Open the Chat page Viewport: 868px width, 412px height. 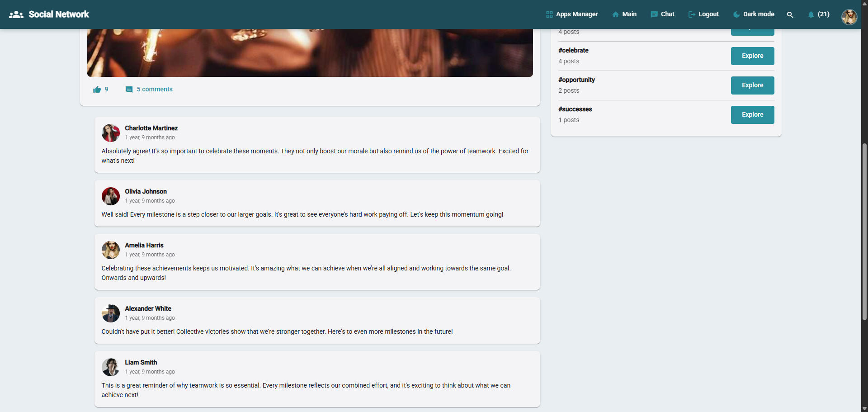point(662,14)
